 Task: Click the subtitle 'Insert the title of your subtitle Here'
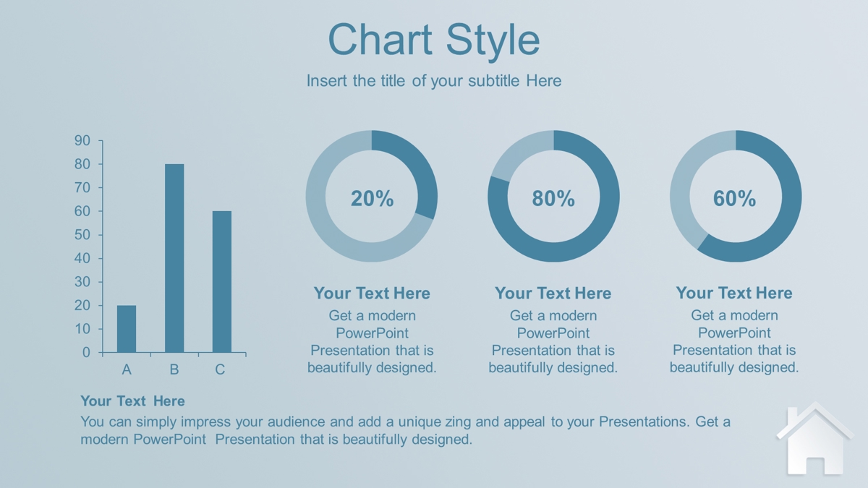pyautogui.click(x=434, y=80)
